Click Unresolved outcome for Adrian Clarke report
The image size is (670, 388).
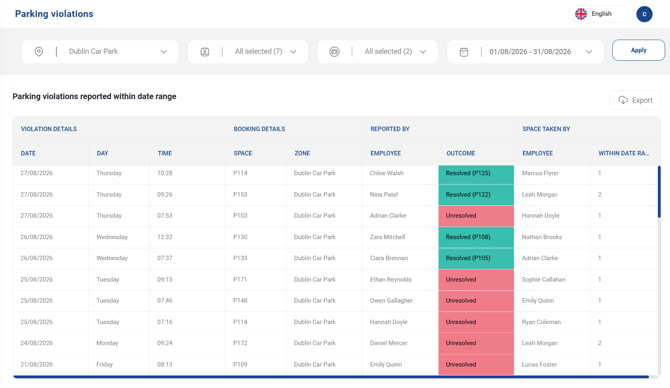pyautogui.click(x=476, y=216)
